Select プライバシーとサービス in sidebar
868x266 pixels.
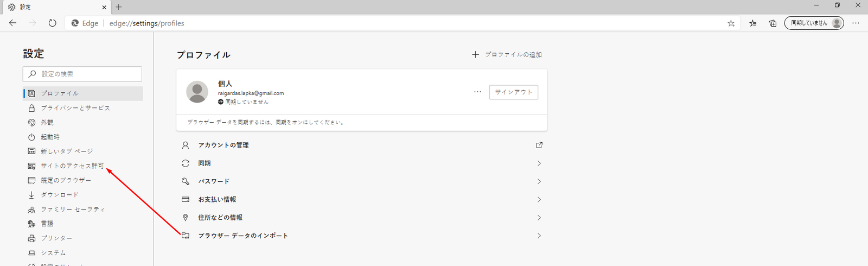(x=75, y=108)
